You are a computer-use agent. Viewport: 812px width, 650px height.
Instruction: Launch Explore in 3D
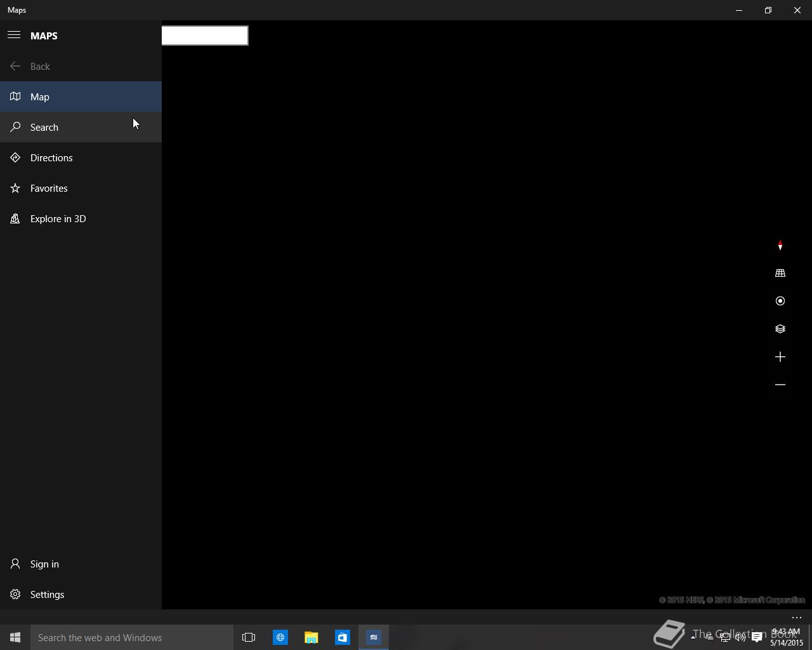81,218
